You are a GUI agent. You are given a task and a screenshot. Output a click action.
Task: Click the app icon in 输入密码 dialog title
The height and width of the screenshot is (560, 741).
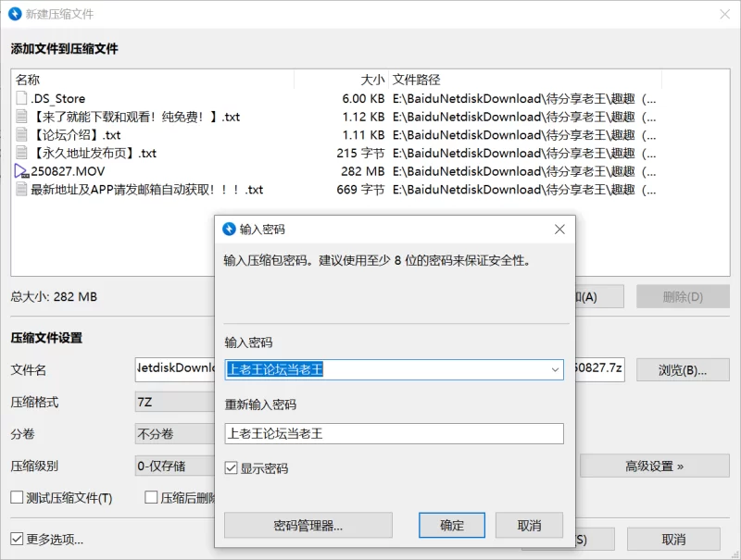pos(230,230)
